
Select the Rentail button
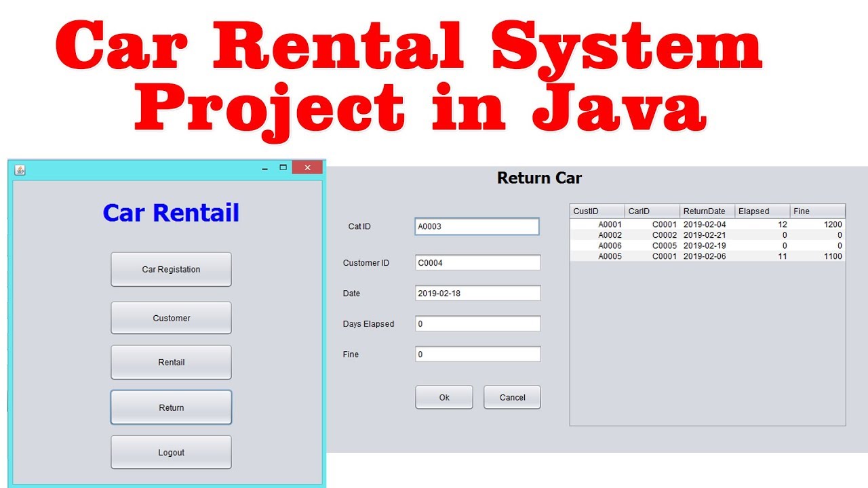coord(171,362)
